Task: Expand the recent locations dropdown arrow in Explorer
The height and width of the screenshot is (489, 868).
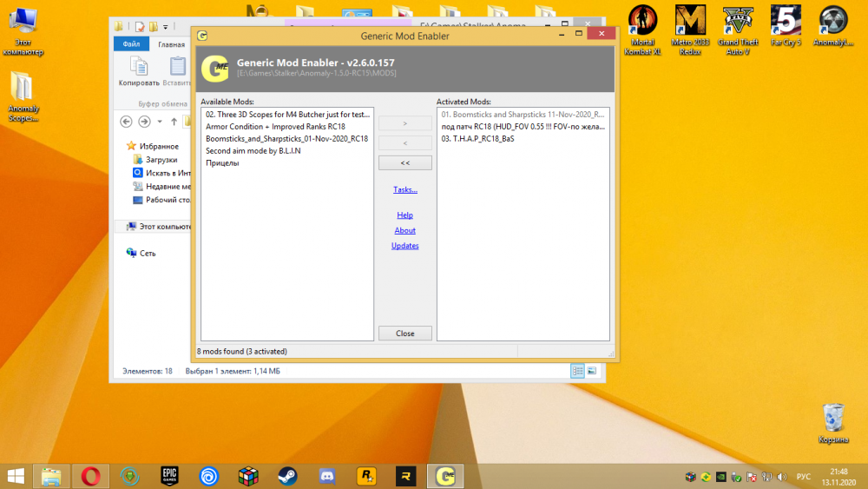Action: tap(161, 122)
